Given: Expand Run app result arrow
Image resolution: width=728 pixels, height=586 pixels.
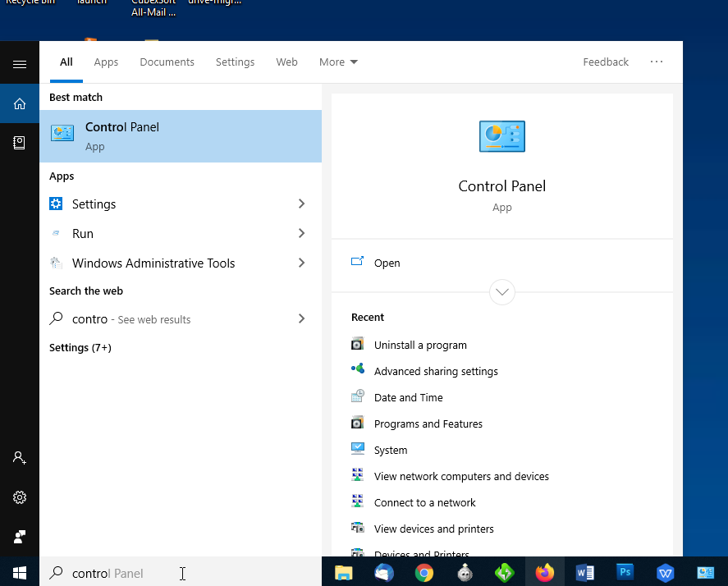Looking at the screenshot, I should (x=301, y=234).
